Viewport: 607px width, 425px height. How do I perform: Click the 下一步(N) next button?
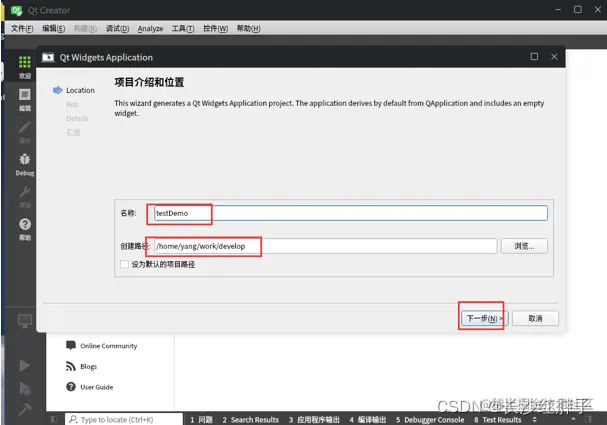[x=485, y=319]
